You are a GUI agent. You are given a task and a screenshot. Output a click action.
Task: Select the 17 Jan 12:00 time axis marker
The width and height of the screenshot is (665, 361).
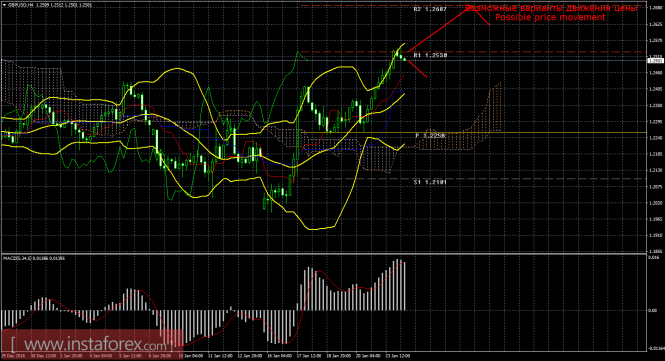[x=308, y=356]
